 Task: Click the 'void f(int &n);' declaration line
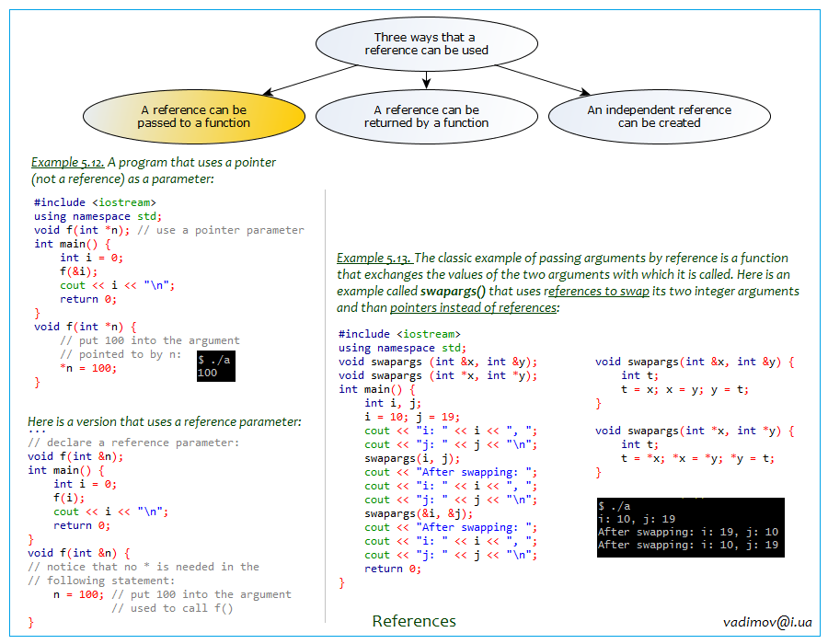[75, 456]
